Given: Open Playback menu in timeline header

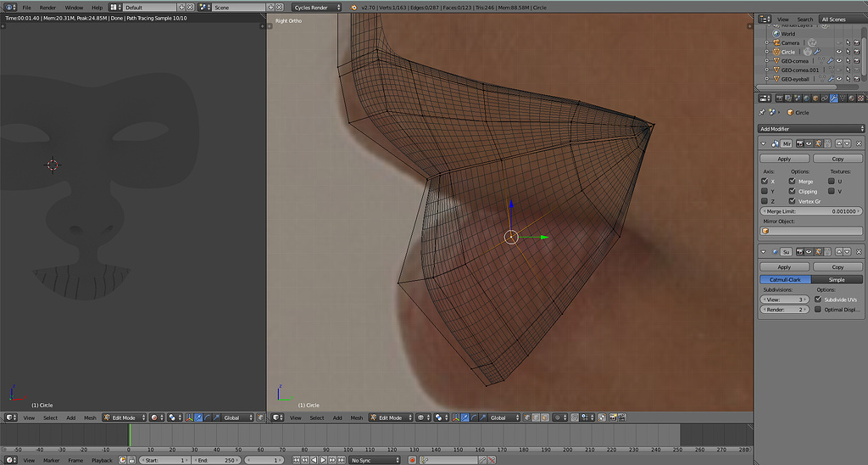Looking at the screenshot, I should 102,460.
